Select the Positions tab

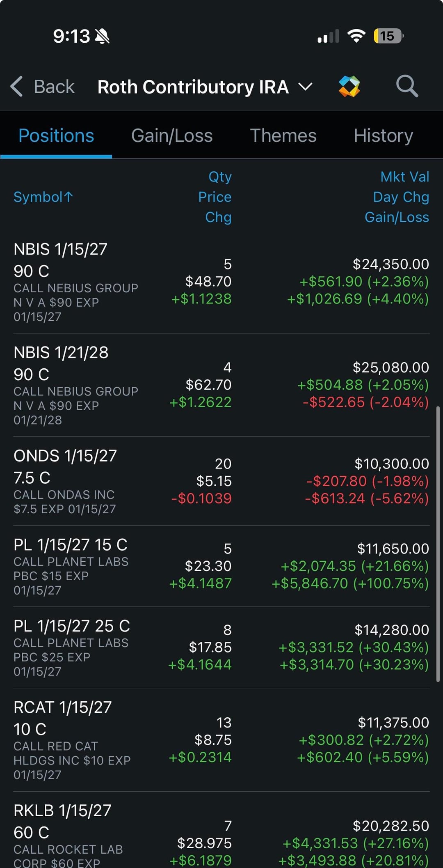point(56,136)
